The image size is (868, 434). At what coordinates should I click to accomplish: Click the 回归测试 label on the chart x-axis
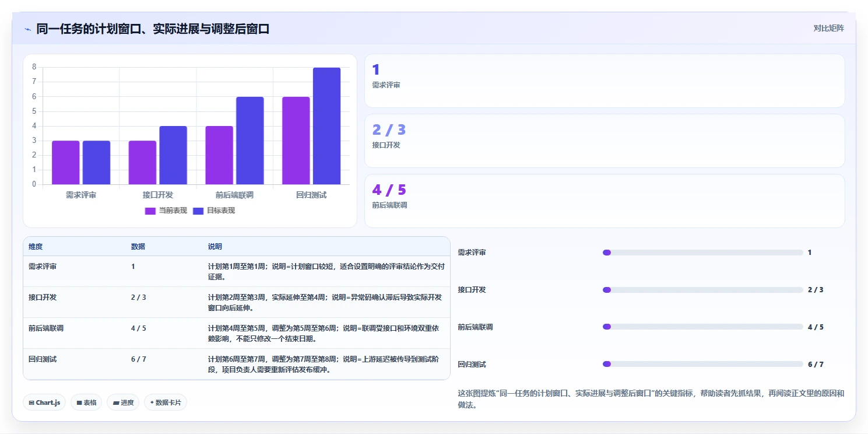[x=311, y=195]
